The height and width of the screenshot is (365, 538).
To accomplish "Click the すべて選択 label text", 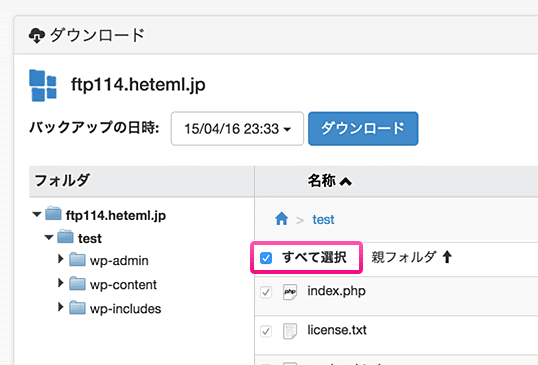I will (314, 257).
